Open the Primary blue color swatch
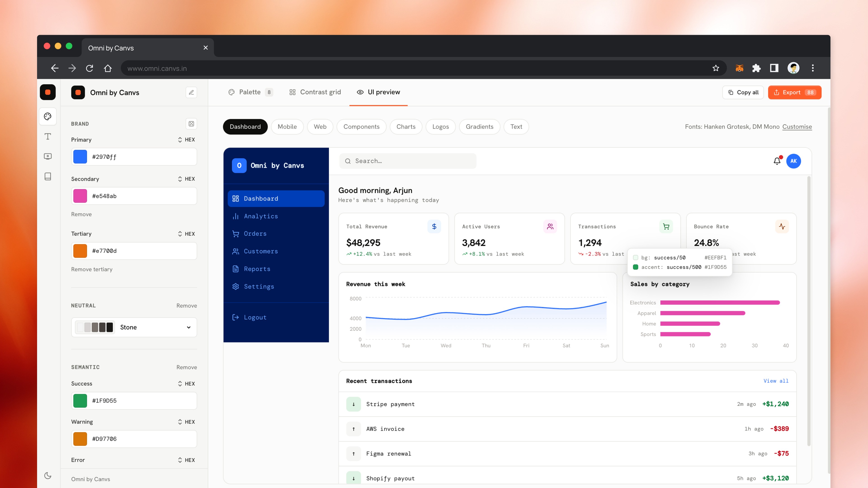This screenshot has width=868, height=488. (x=80, y=157)
